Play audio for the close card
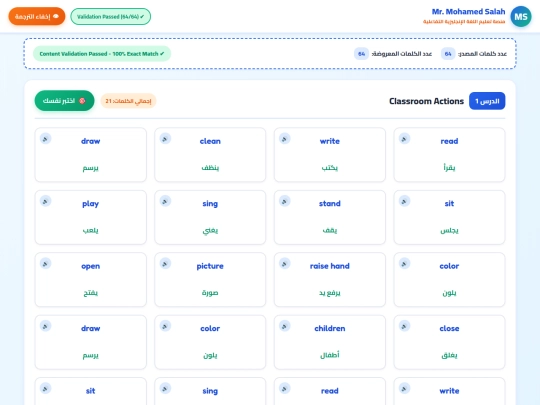The image size is (540, 405). (x=404, y=326)
